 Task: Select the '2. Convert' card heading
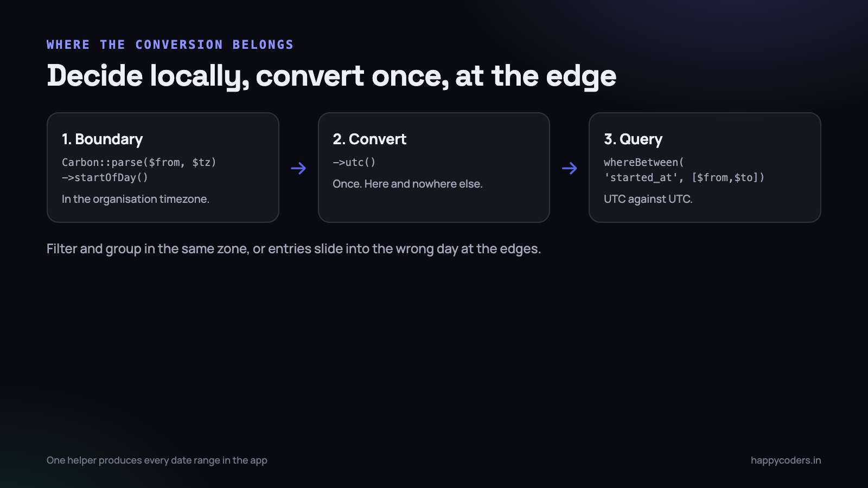click(369, 139)
